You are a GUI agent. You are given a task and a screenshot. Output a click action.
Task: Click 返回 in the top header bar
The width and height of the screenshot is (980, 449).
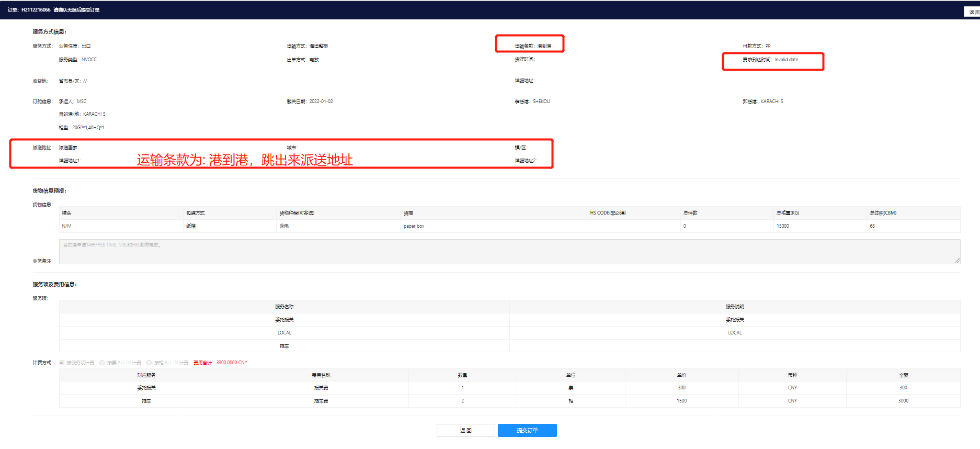pyautogui.click(x=973, y=12)
